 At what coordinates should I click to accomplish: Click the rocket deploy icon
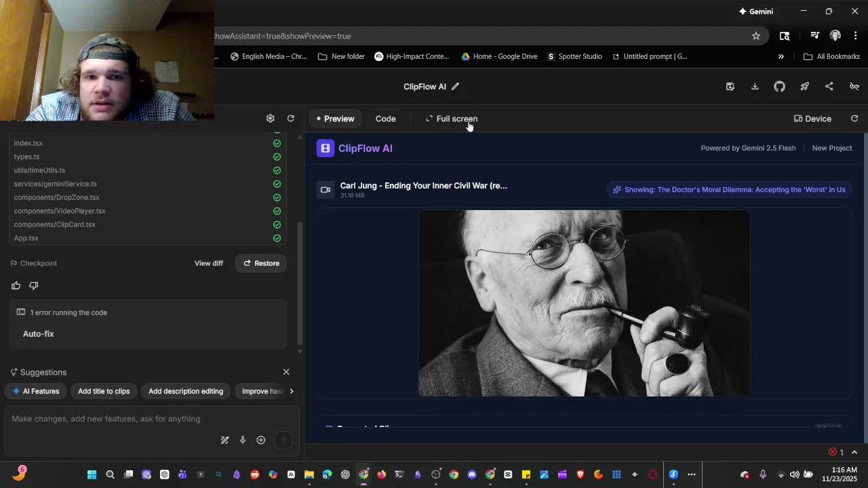click(804, 86)
